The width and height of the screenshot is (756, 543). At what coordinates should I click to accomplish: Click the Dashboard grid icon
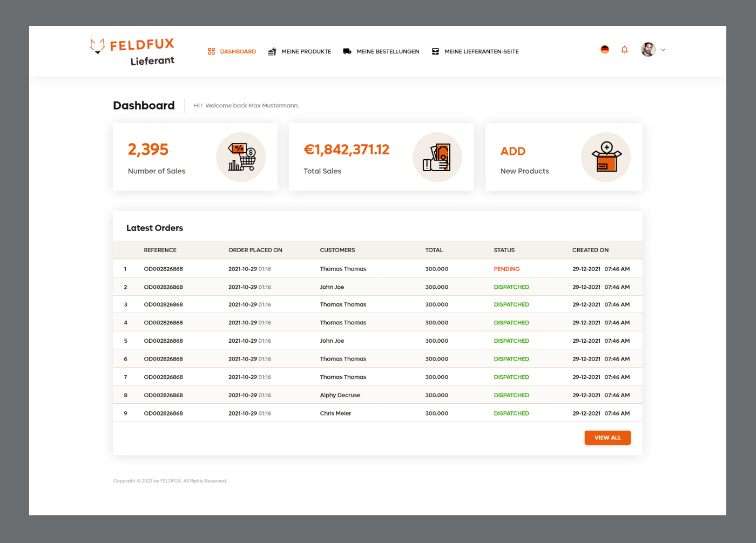(211, 51)
